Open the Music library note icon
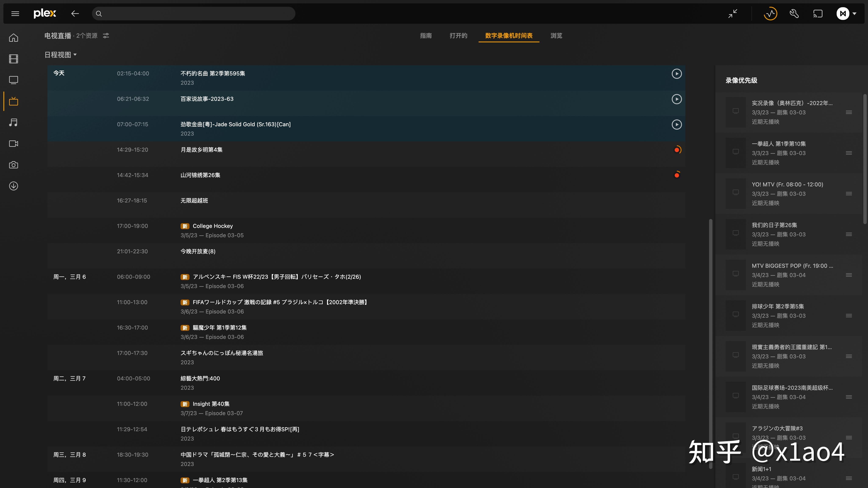Viewport: 868px width, 488px height. (14, 123)
